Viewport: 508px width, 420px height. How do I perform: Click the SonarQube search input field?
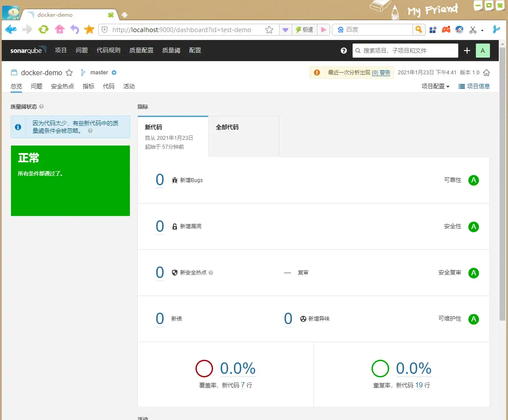click(409, 51)
